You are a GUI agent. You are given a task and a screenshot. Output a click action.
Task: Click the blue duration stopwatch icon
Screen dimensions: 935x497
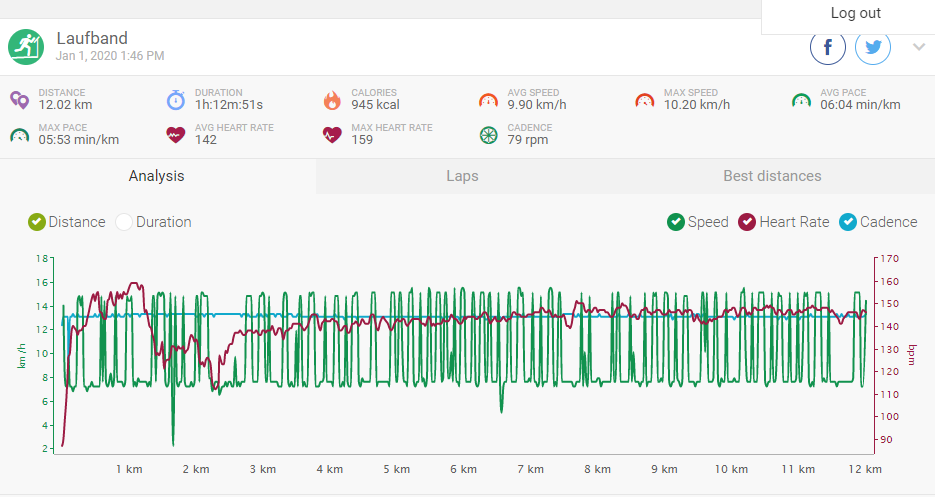pyautogui.click(x=176, y=100)
